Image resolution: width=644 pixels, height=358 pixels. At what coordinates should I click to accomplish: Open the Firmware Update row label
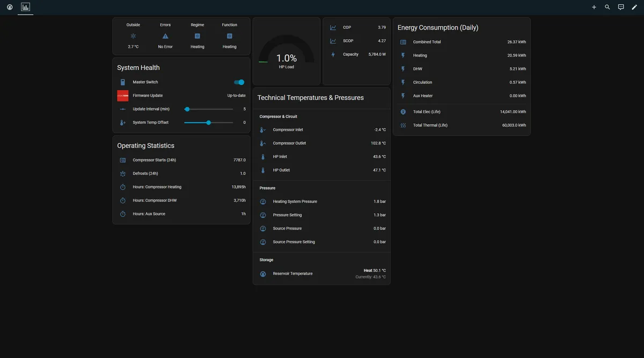point(148,96)
